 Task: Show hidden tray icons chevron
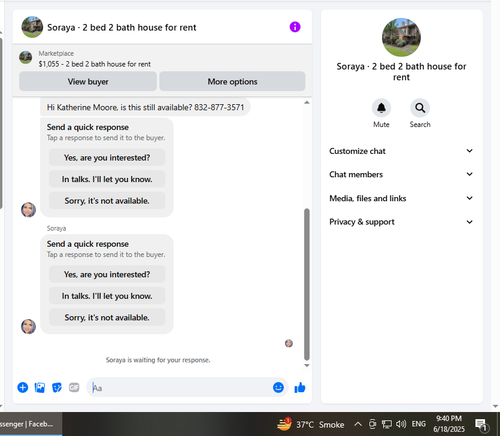click(x=358, y=424)
